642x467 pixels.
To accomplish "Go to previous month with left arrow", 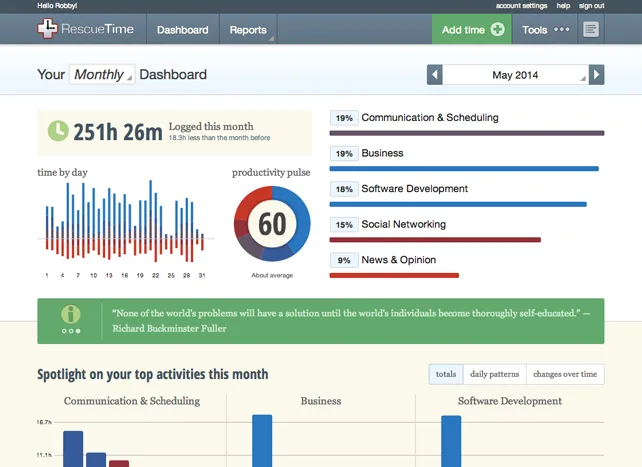I will [434, 75].
